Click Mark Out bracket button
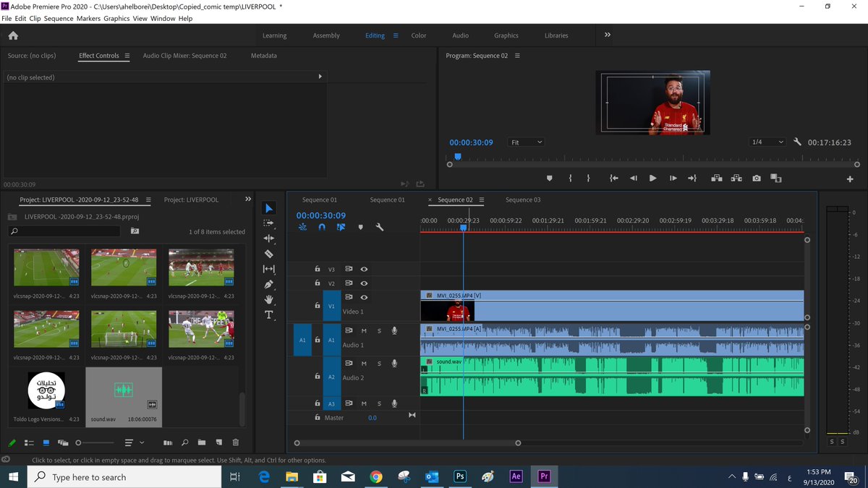This screenshot has width=868, height=488. (x=588, y=178)
